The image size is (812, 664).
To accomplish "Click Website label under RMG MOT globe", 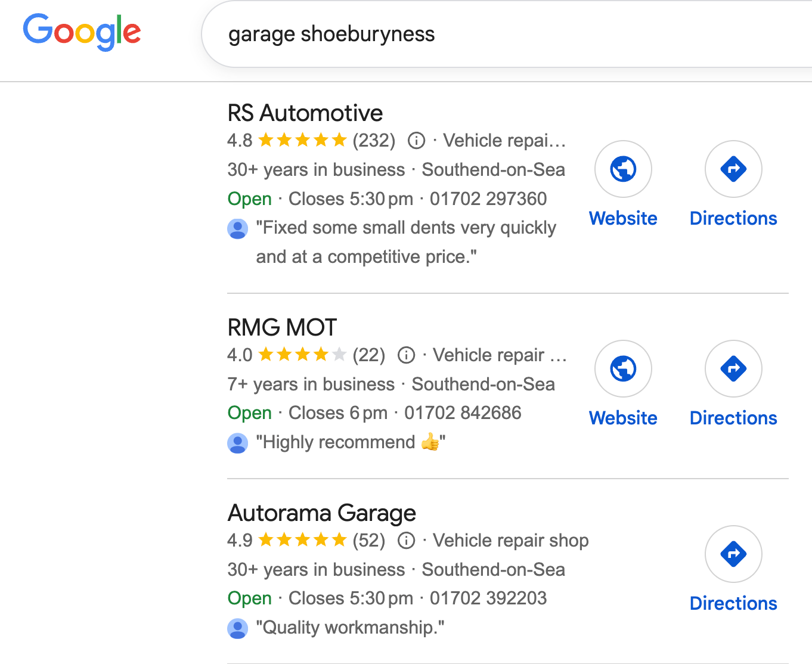I will click(623, 418).
